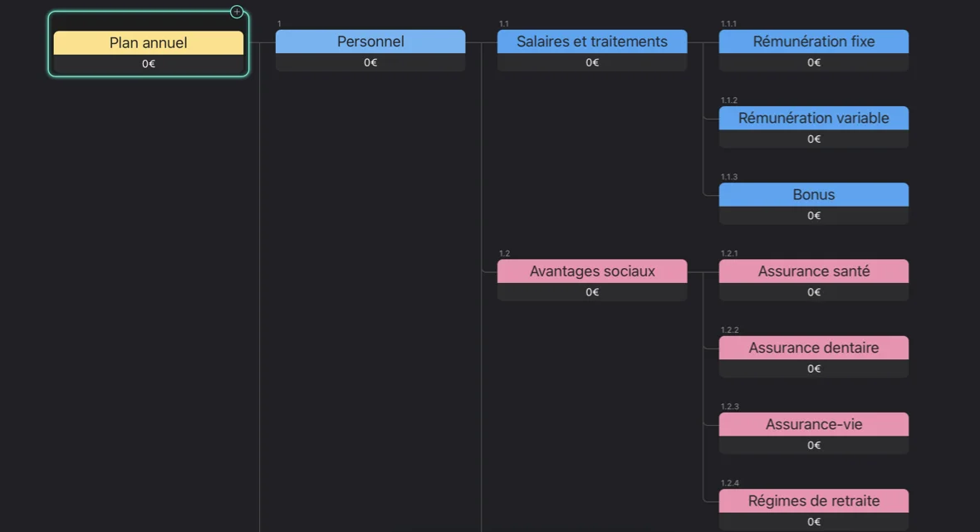
Task: Click the 0€ value below Assurance-vie
Action: coord(814,446)
